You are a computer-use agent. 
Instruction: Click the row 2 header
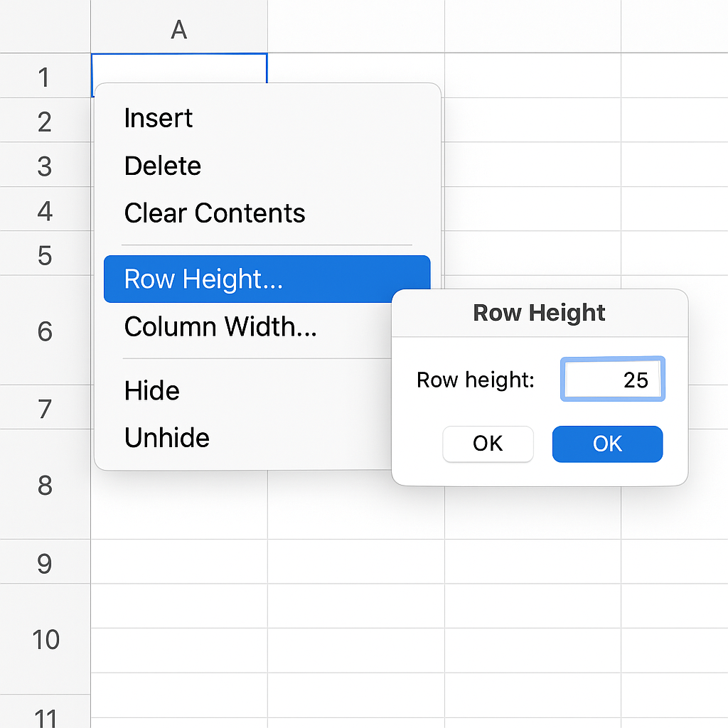click(x=45, y=122)
